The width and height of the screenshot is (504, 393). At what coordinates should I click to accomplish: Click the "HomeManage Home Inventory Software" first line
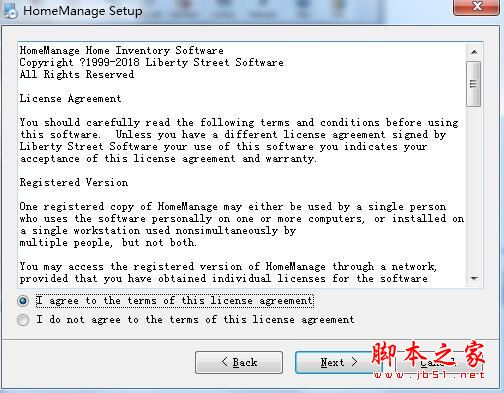(x=121, y=50)
